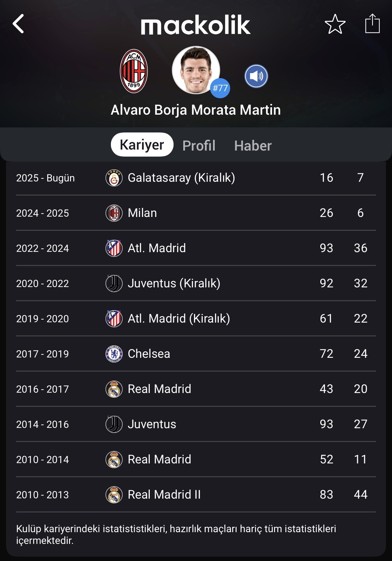Open Alvaro Morata's profile photo
The height and width of the screenshot is (561, 392).
(x=196, y=70)
